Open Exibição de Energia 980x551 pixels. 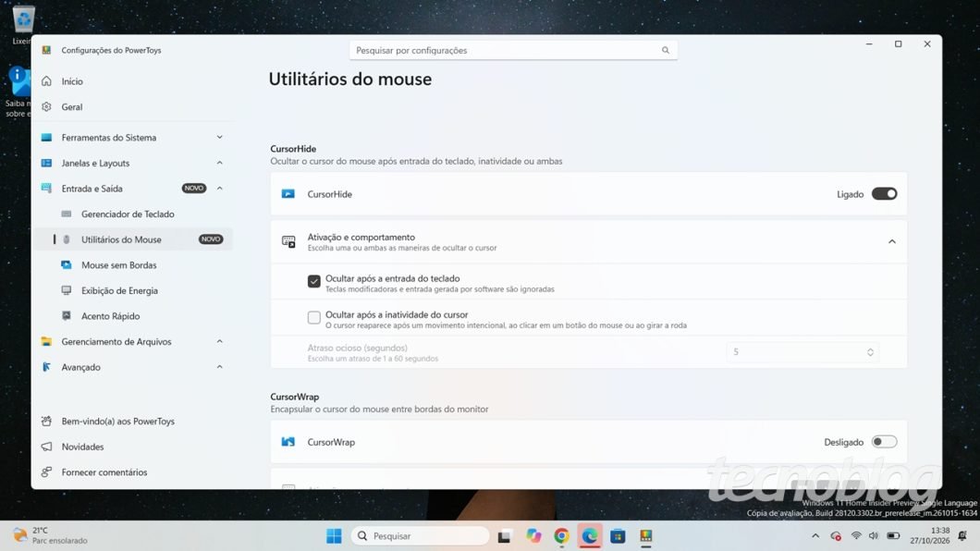click(119, 290)
